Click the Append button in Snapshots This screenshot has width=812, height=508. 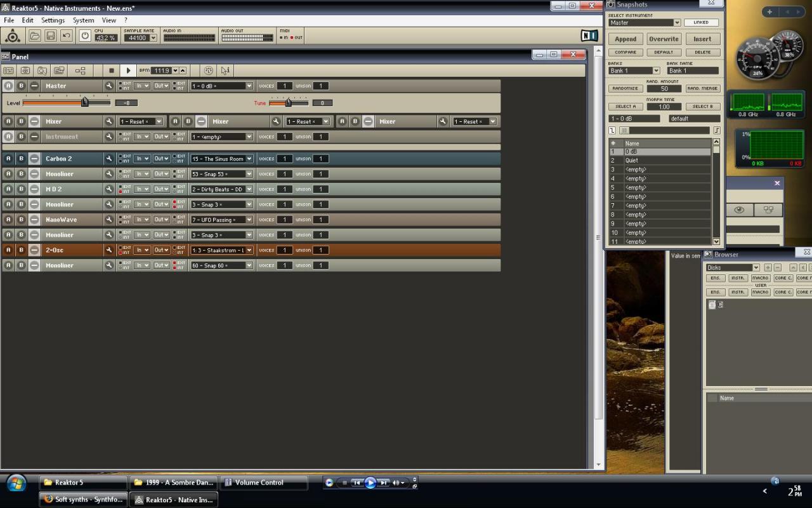point(625,39)
